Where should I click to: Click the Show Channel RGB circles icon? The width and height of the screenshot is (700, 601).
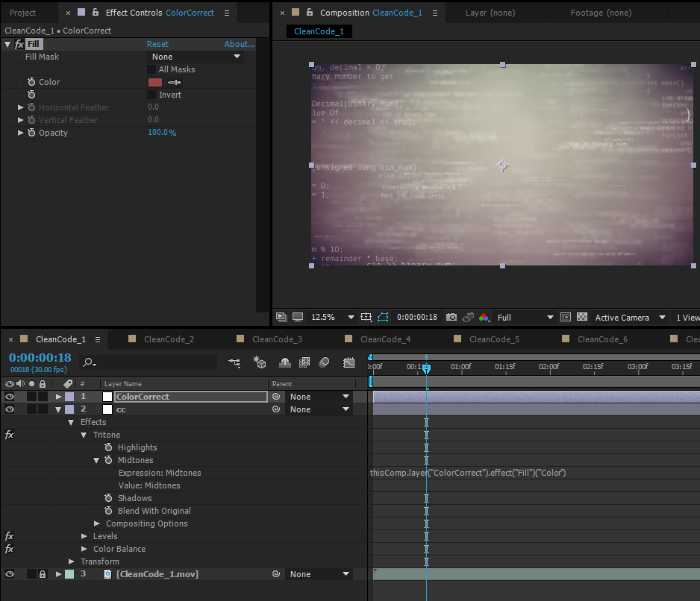pyautogui.click(x=484, y=317)
